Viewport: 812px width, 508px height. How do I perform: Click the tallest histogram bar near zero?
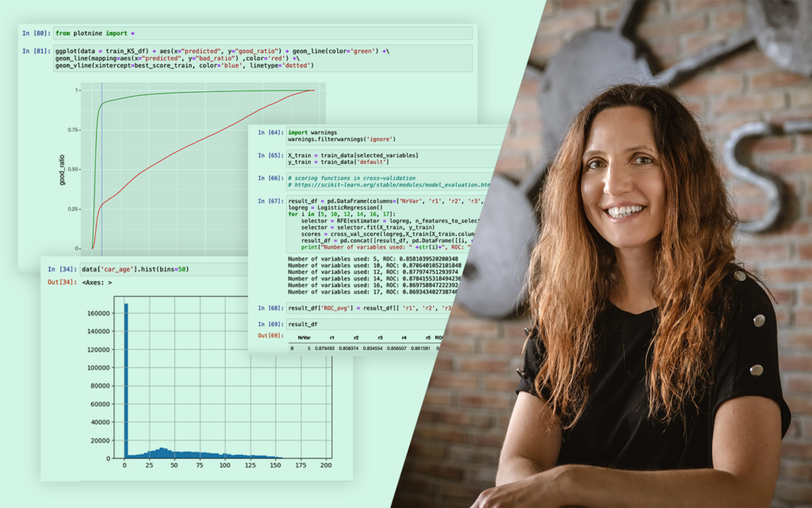(x=125, y=381)
